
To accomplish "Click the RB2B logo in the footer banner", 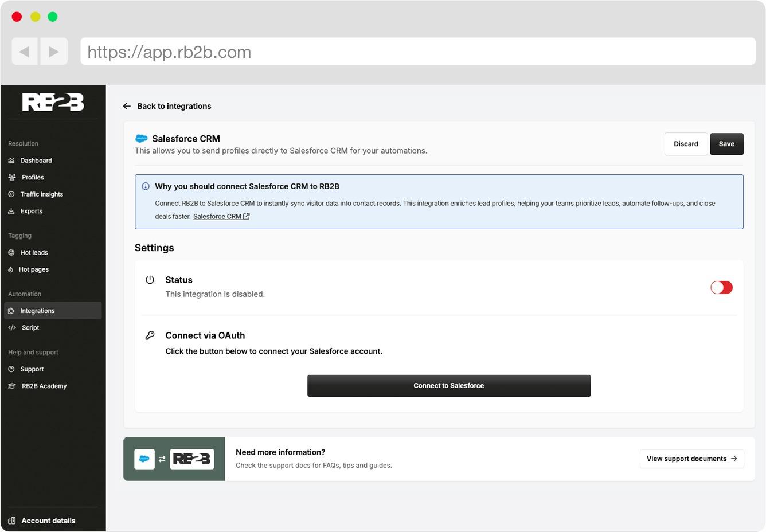I will click(x=192, y=459).
